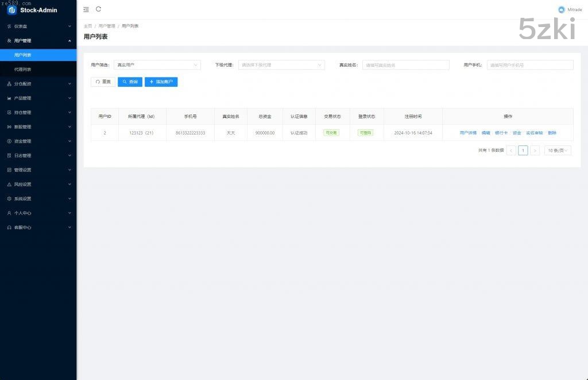Viewport: 588px width, 380px height.
Task: Open 产品管理 in the sidebar
Action: 38,98
